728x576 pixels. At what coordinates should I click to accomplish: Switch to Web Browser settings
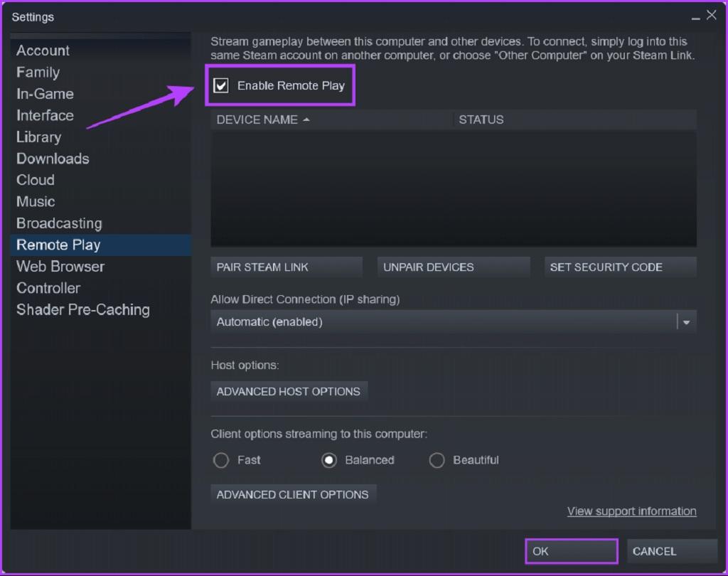pyautogui.click(x=100, y=266)
